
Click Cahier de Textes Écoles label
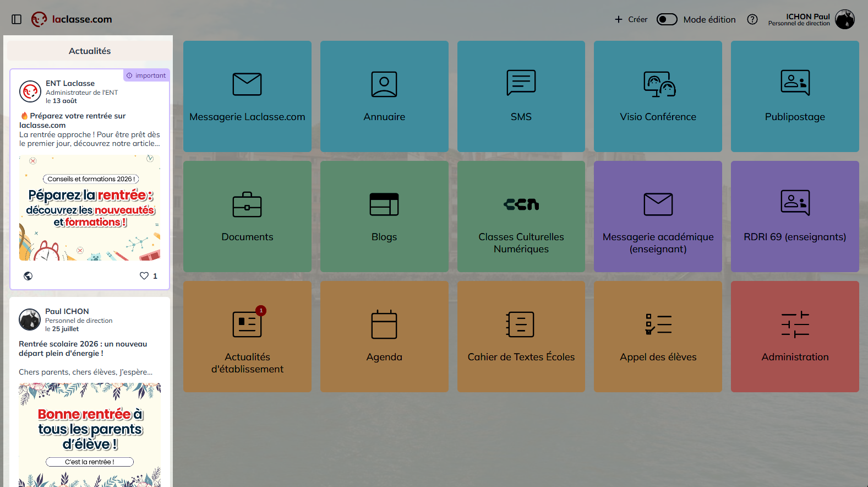[x=521, y=357]
